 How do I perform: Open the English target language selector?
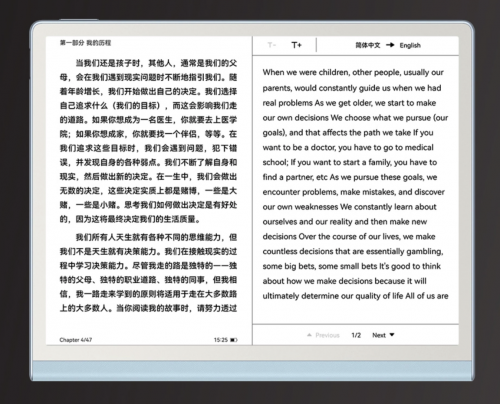click(x=410, y=45)
